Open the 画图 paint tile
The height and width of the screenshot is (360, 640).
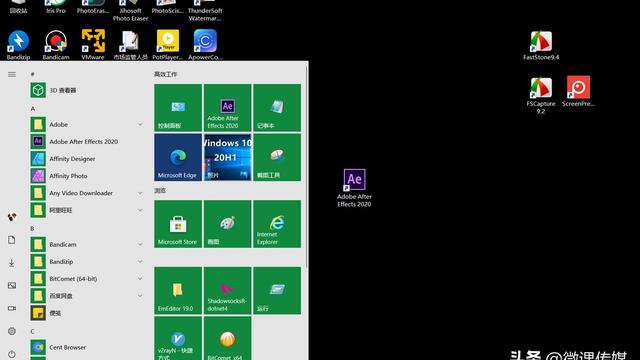tap(227, 224)
